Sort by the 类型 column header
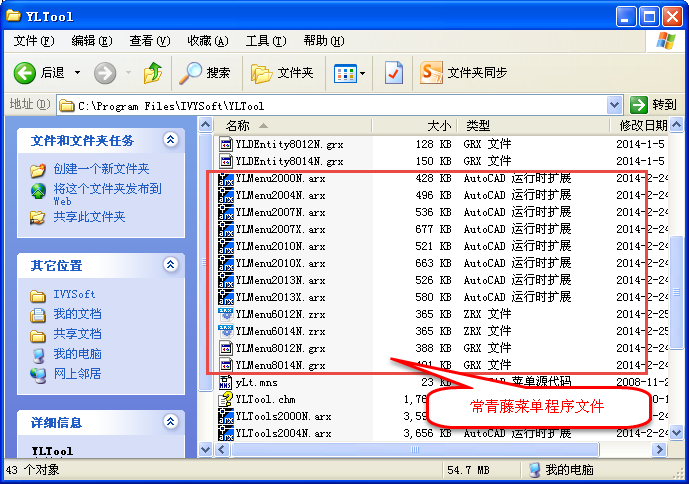 [x=533, y=126]
